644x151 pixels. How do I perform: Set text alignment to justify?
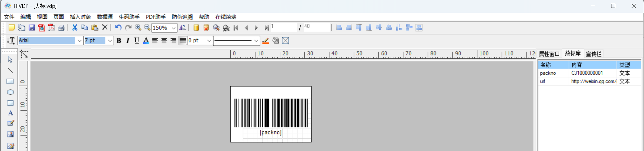182,41
